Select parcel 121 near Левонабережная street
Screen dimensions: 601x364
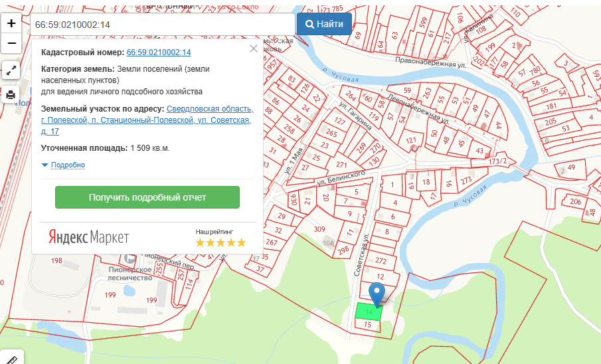click(x=411, y=140)
